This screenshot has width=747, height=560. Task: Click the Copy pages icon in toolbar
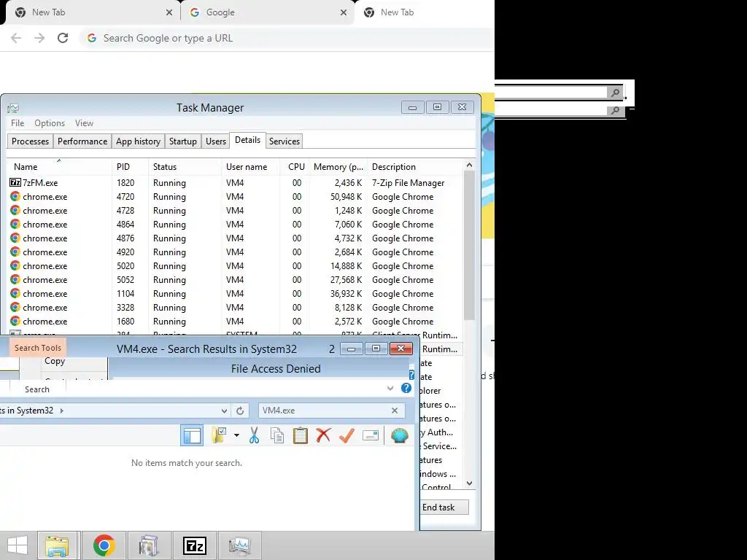276,435
